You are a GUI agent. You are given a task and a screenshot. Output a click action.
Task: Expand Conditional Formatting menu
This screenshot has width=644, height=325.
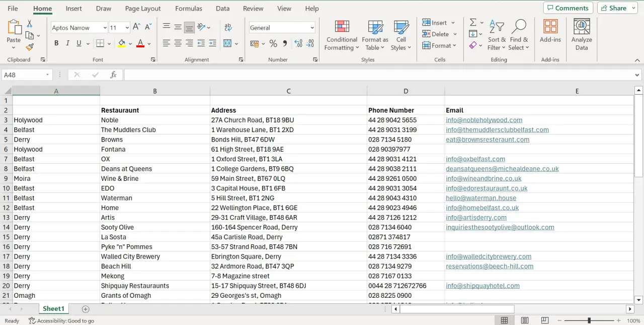coord(342,35)
